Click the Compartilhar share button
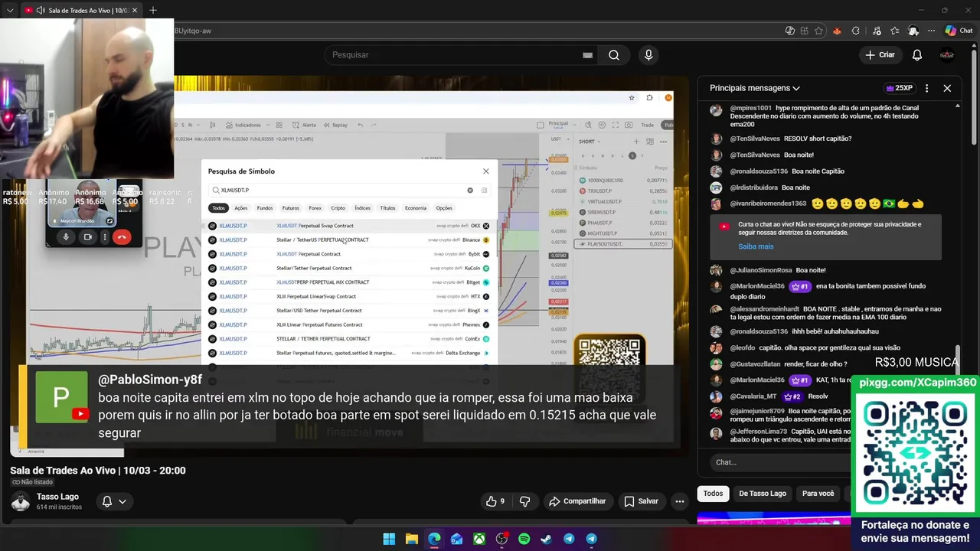Viewport: 980px width, 551px height. coord(577,501)
